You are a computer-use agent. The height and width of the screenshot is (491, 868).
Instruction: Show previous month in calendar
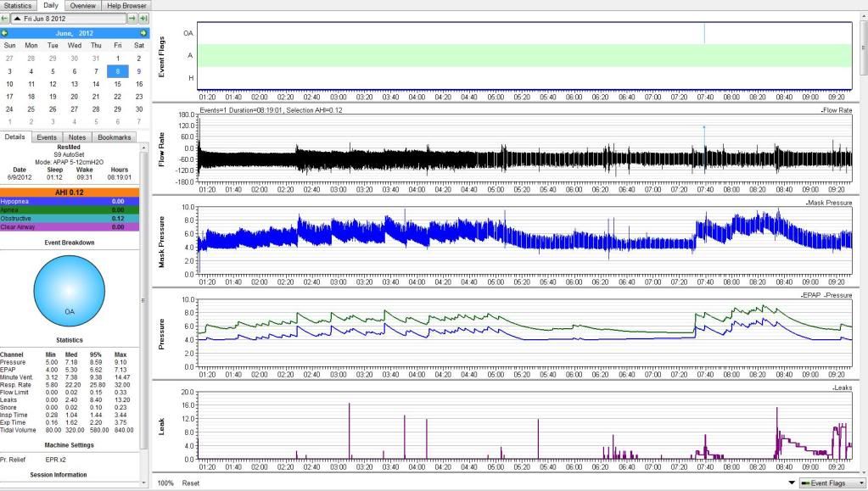tap(5, 32)
